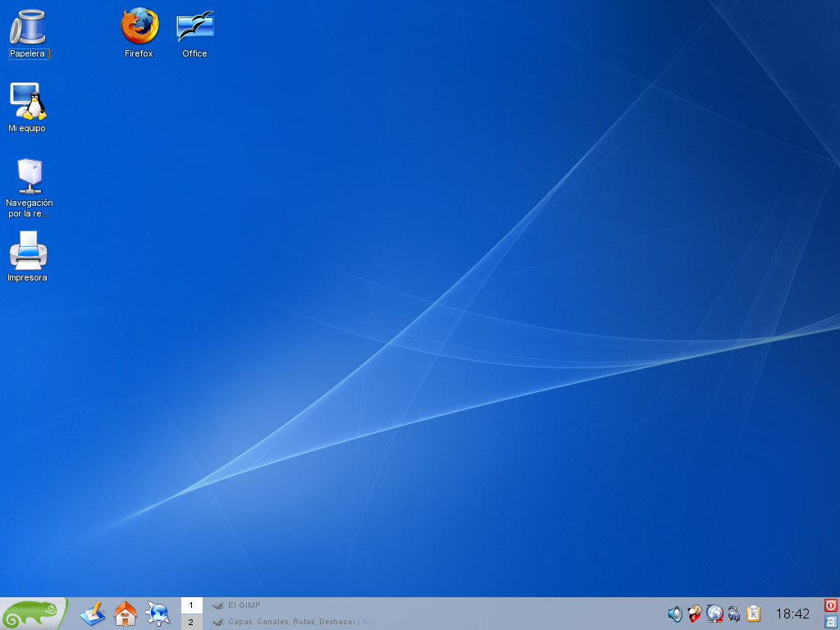Open the Beagle dog search tray icon
The height and width of the screenshot is (630, 840).
tap(695, 614)
